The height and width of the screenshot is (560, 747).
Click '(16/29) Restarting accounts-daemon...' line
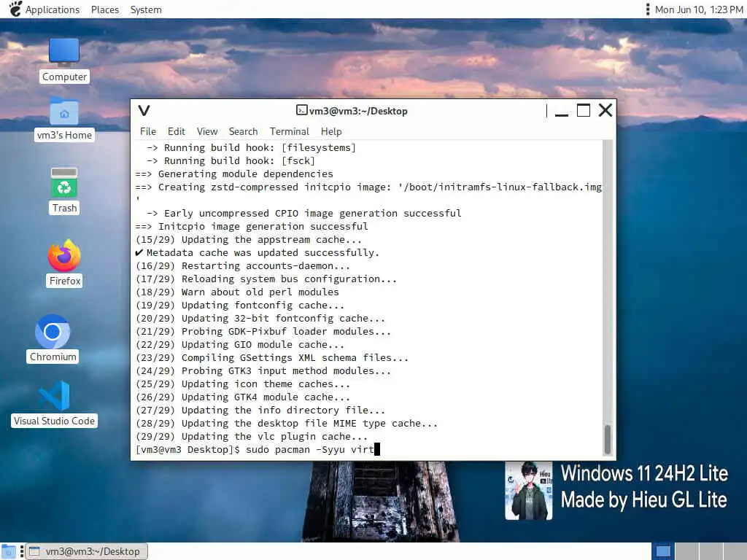pyautogui.click(x=242, y=265)
